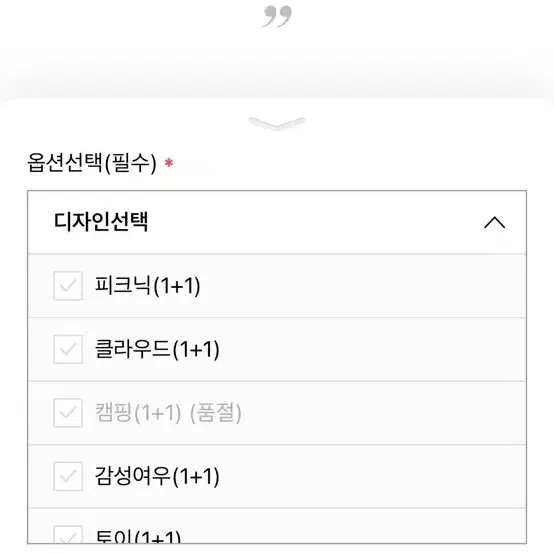Collapse the 디자인선택 dropdown with up chevron

pyautogui.click(x=494, y=223)
